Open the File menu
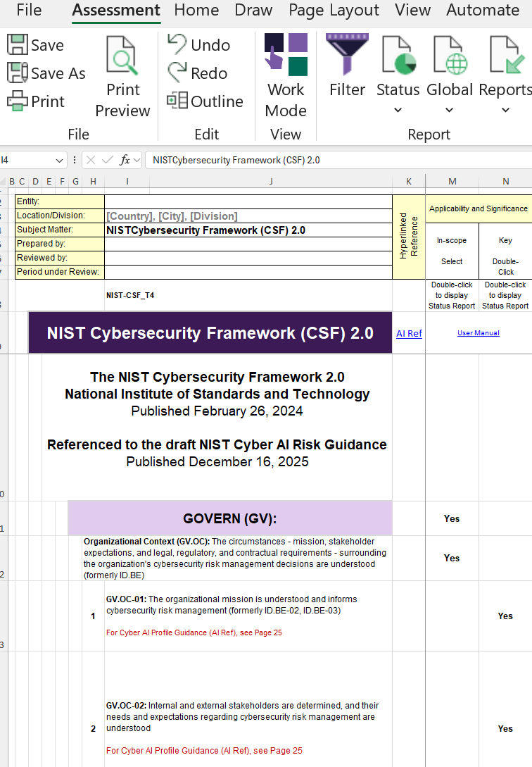 pyautogui.click(x=29, y=11)
